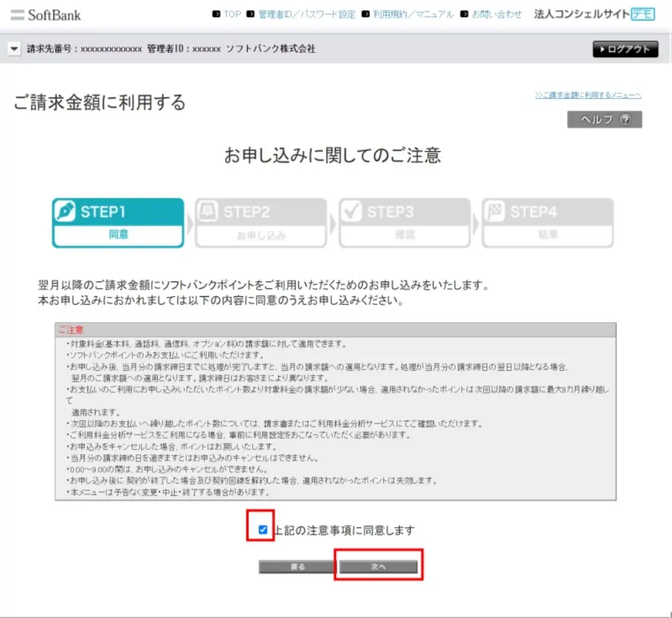672x618 pixels.
Task: Select the STEP4 結果 step
Action: pyautogui.click(x=548, y=223)
